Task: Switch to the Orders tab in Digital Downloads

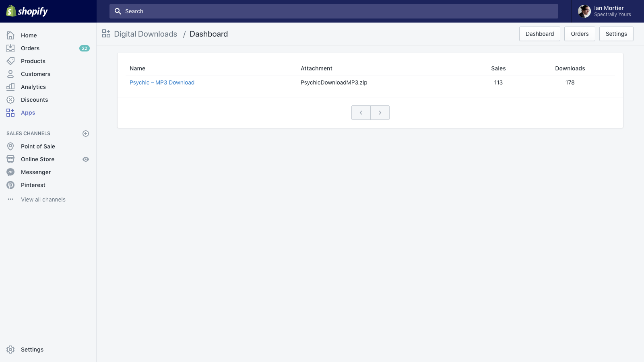Action: click(x=580, y=34)
